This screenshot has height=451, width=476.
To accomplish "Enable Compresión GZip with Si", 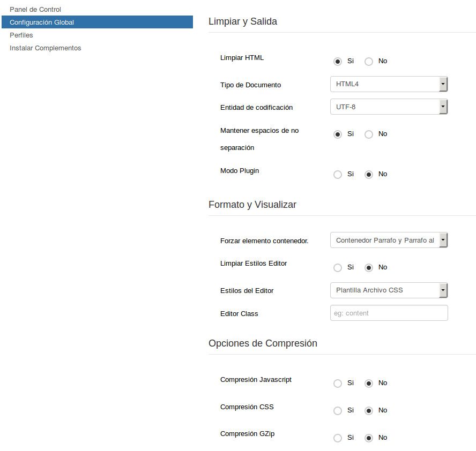I will [337, 438].
